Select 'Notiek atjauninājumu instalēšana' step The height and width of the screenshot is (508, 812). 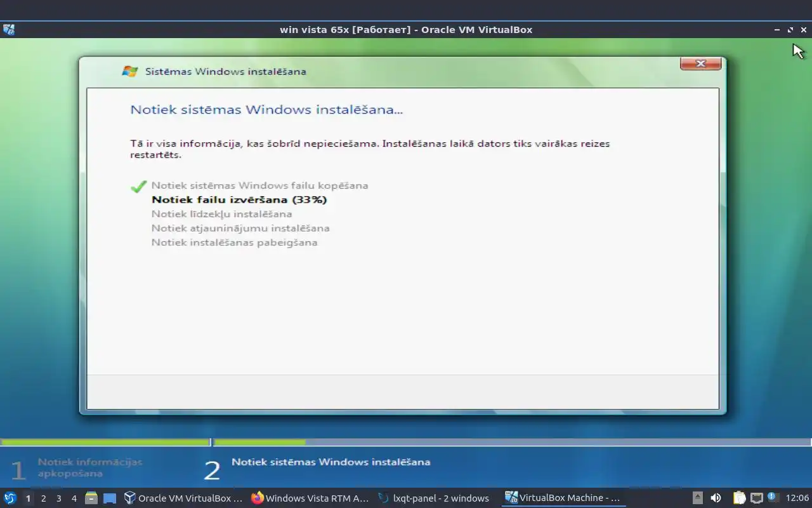[x=240, y=228]
